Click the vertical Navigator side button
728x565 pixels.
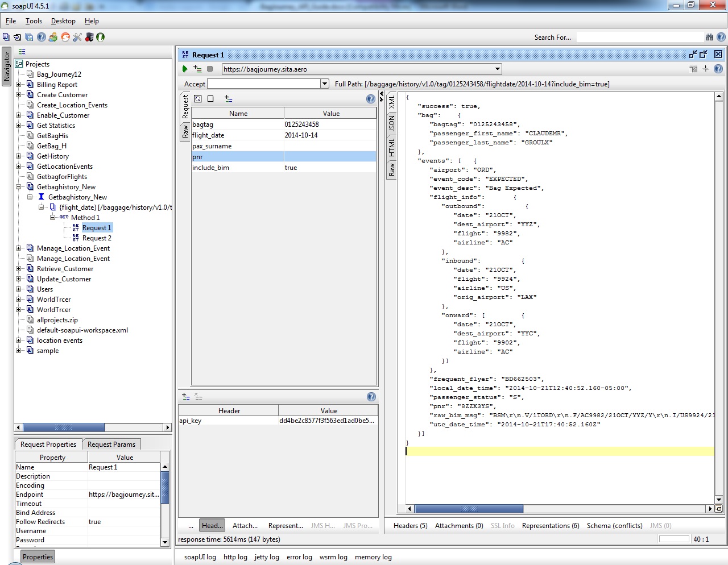[7, 67]
